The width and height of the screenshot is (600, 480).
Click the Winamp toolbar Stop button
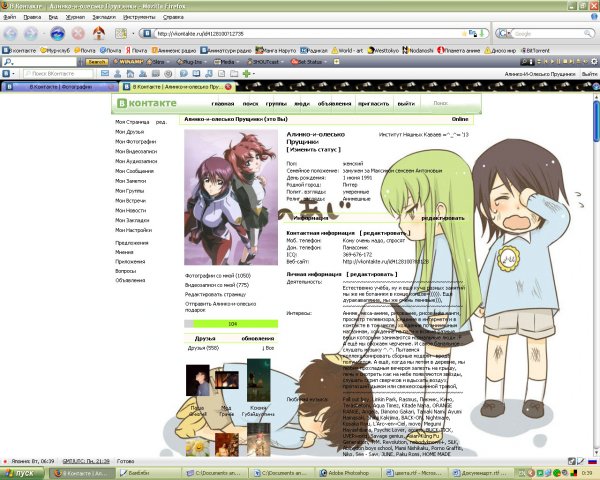pyautogui.click(x=564, y=62)
